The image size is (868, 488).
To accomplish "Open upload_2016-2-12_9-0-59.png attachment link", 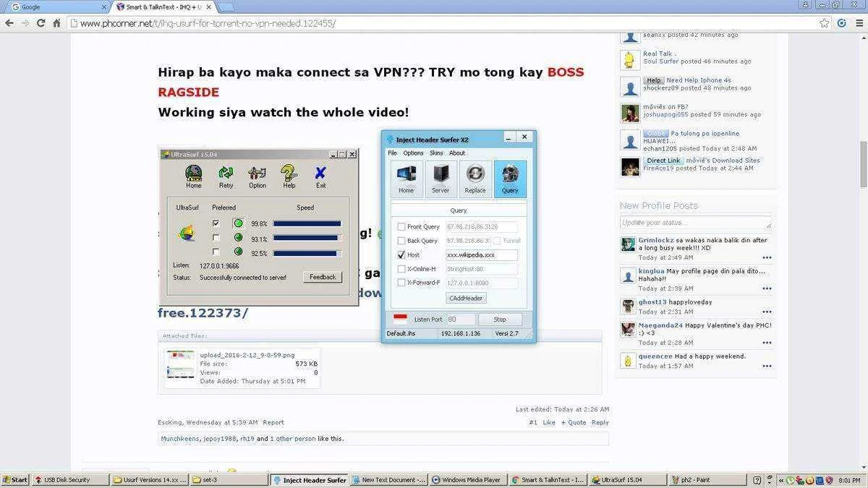I will coord(247,355).
